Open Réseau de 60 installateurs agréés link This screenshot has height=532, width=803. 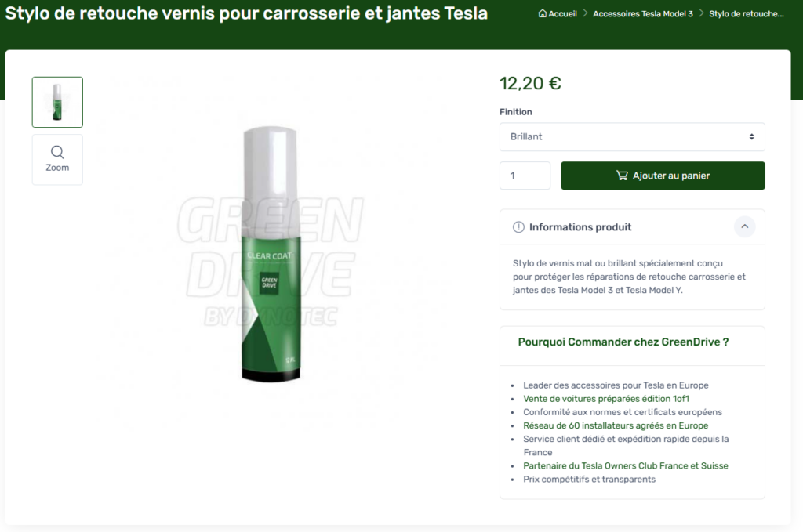click(616, 425)
